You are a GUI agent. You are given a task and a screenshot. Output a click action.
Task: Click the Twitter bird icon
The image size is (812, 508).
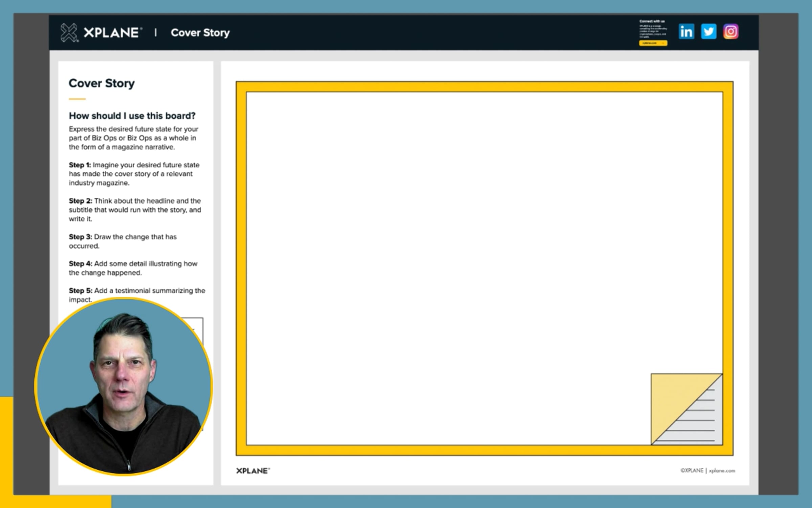(708, 32)
